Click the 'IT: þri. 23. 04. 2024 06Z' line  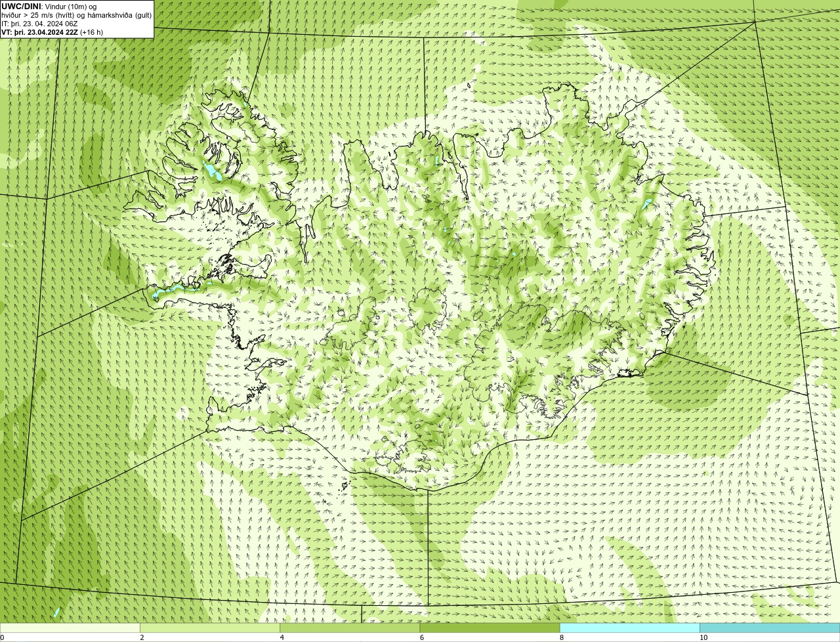click(x=39, y=24)
